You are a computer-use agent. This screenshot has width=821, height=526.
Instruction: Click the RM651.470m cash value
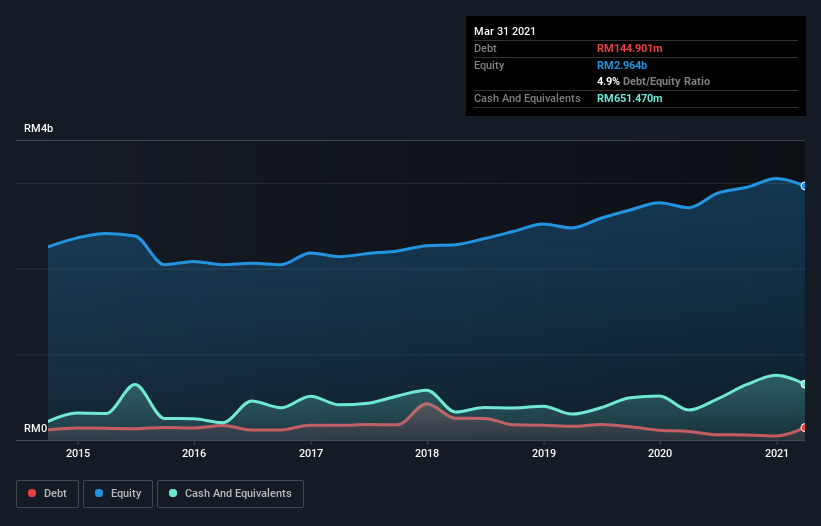point(629,98)
